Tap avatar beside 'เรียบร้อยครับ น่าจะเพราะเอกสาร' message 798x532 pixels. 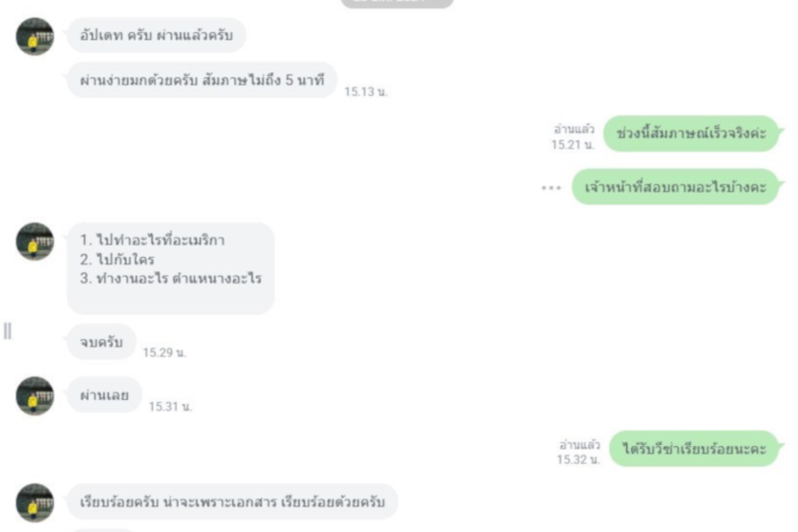pos(35,503)
